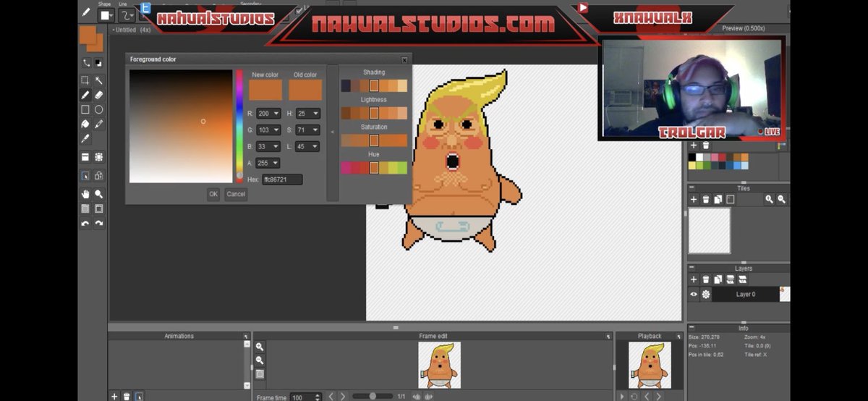Add a new tile in Tiles panel

click(693, 199)
